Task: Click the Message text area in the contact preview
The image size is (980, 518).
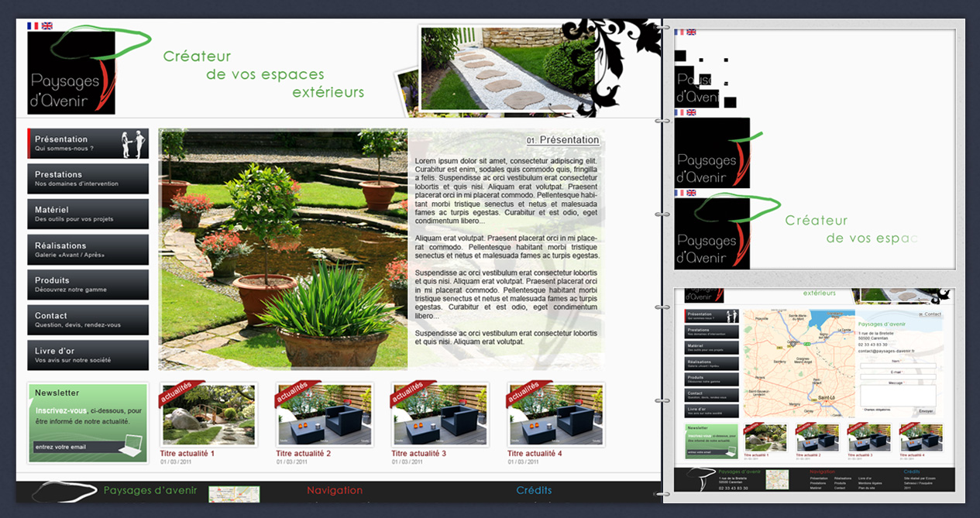Action: [898, 394]
